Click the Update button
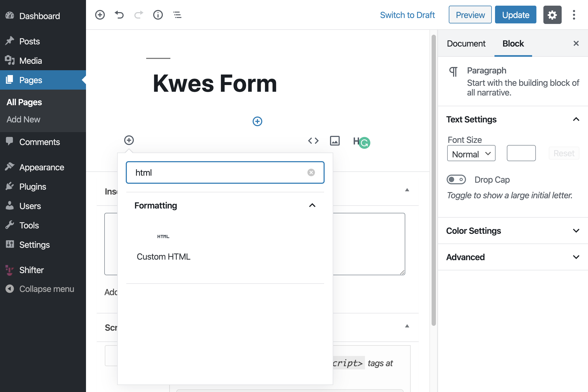588x392 pixels. [x=516, y=15]
